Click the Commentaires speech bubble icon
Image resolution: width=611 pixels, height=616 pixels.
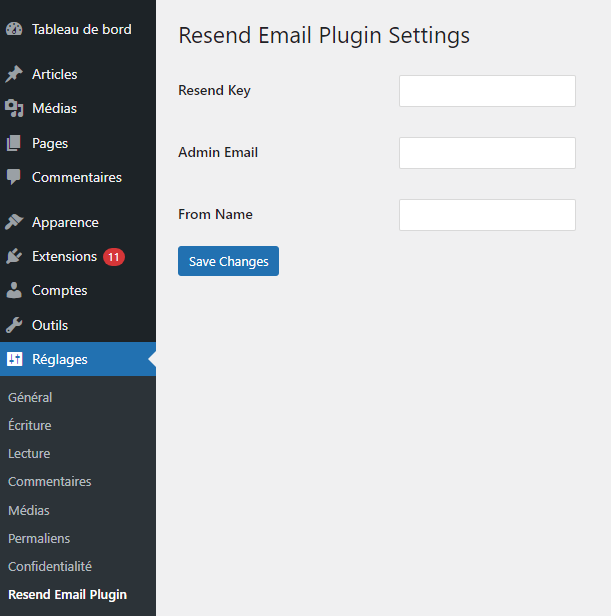click(x=14, y=177)
